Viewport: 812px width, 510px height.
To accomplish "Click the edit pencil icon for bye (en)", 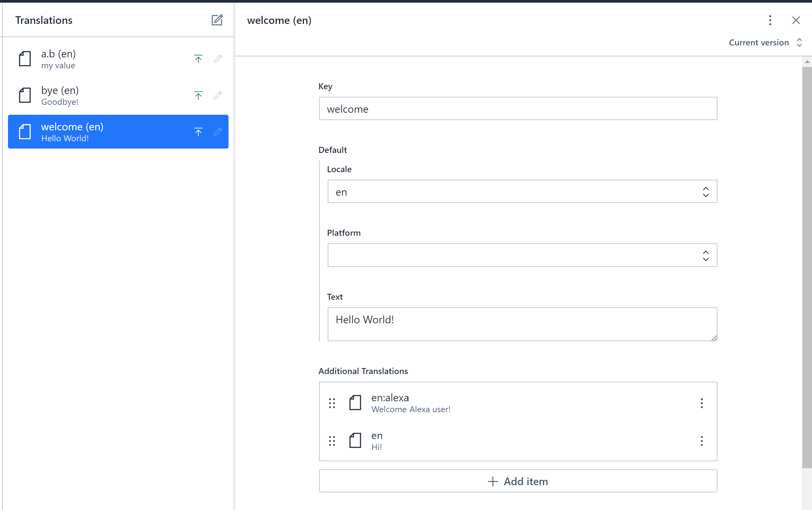I will click(217, 95).
